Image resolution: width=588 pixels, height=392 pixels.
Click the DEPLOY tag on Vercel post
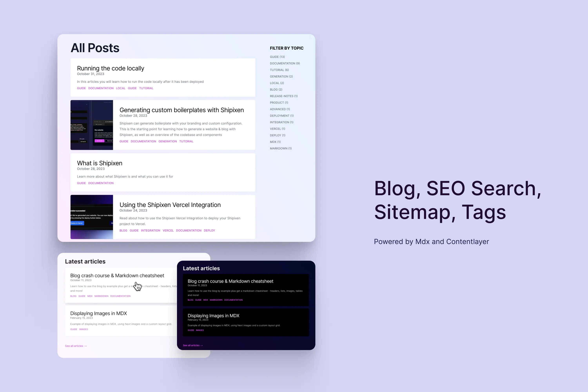210,230
